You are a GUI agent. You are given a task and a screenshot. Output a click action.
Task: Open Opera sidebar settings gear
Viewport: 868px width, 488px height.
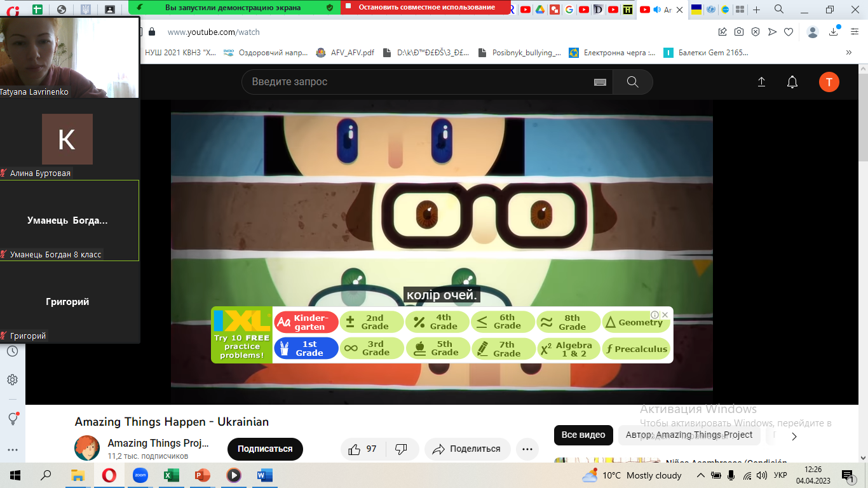point(12,380)
